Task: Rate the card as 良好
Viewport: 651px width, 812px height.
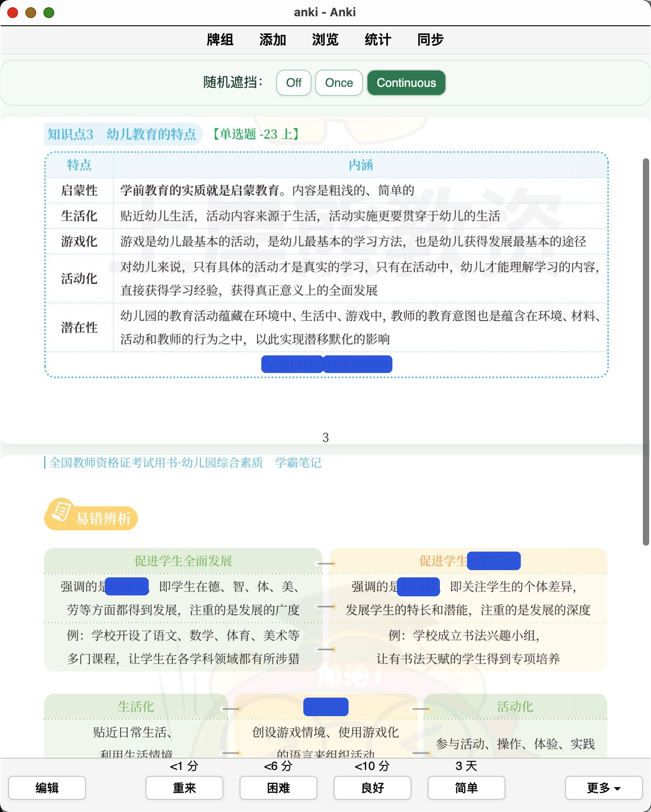Action: pos(373,788)
